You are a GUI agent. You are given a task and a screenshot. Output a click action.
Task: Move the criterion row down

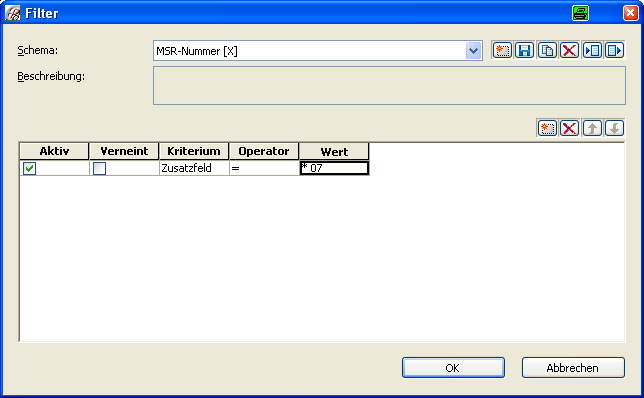(x=614, y=128)
